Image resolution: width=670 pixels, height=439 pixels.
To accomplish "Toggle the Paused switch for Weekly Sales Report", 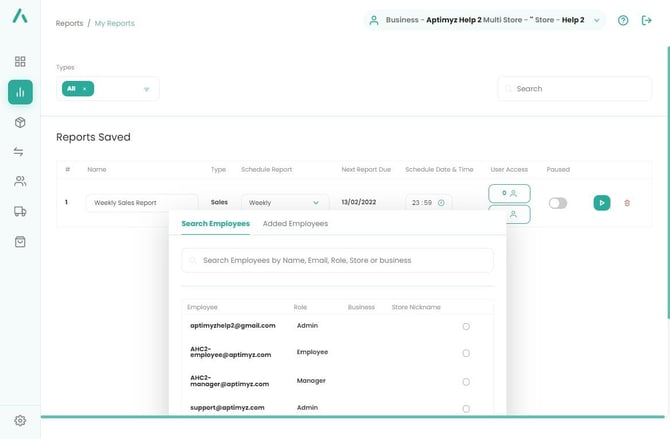I will [557, 203].
